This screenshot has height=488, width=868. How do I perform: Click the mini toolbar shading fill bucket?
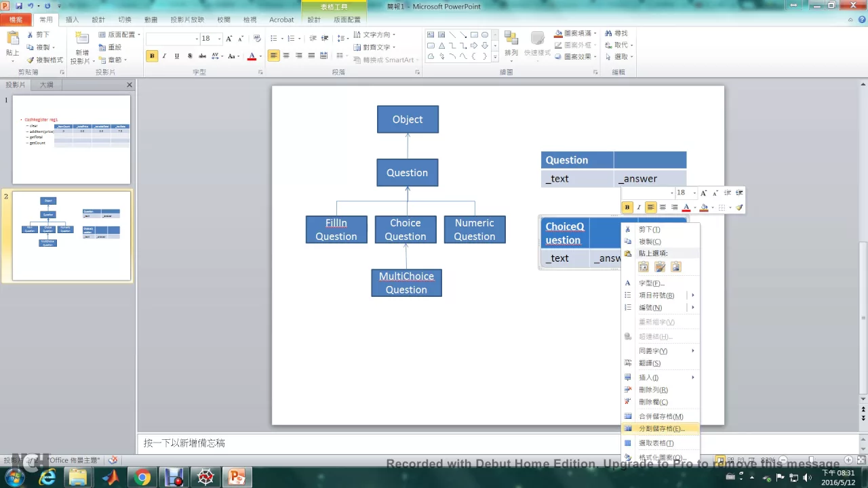(x=704, y=207)
